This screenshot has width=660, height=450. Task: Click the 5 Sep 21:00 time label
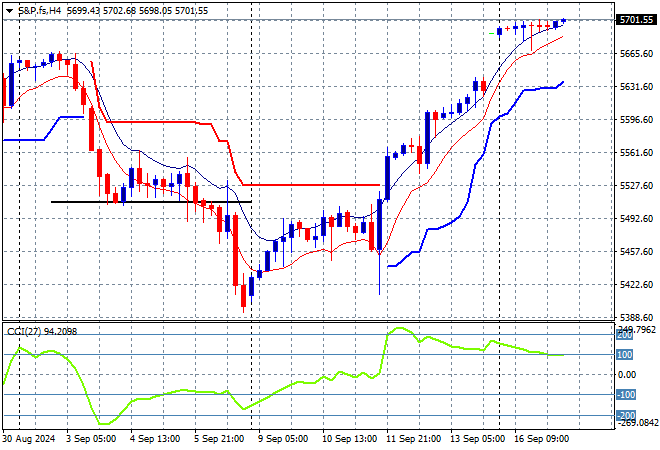(x=219, y=439)
